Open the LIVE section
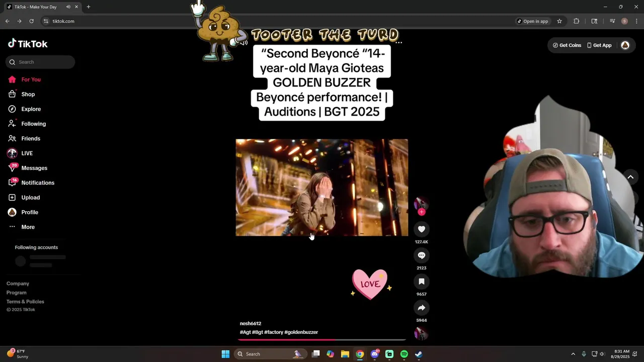Screen dimensions: 644x362 tap(27, 153)
